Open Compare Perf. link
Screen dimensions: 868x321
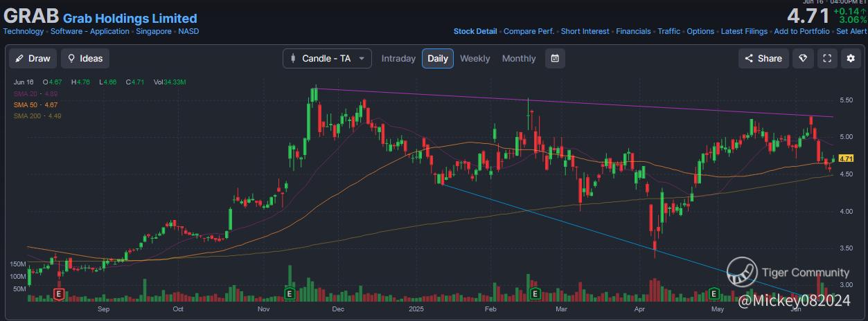tap(529, 31)
